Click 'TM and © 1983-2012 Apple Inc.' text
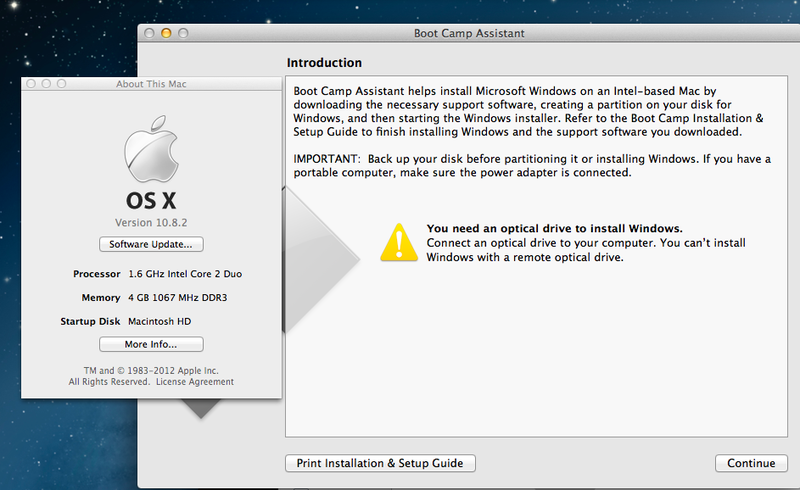This screenshot has width=800, height=490. pyautogui.click(x=151, y=371)
